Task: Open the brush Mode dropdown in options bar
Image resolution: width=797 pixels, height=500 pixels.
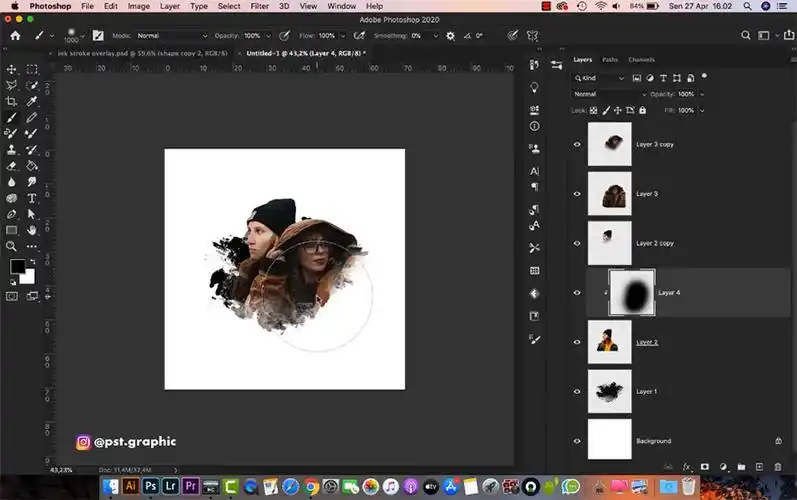Action: [172, 35]
